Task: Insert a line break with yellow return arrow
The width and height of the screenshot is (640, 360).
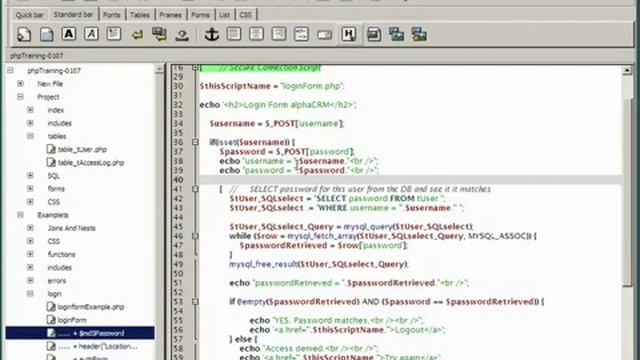Action: click(137, 35)
